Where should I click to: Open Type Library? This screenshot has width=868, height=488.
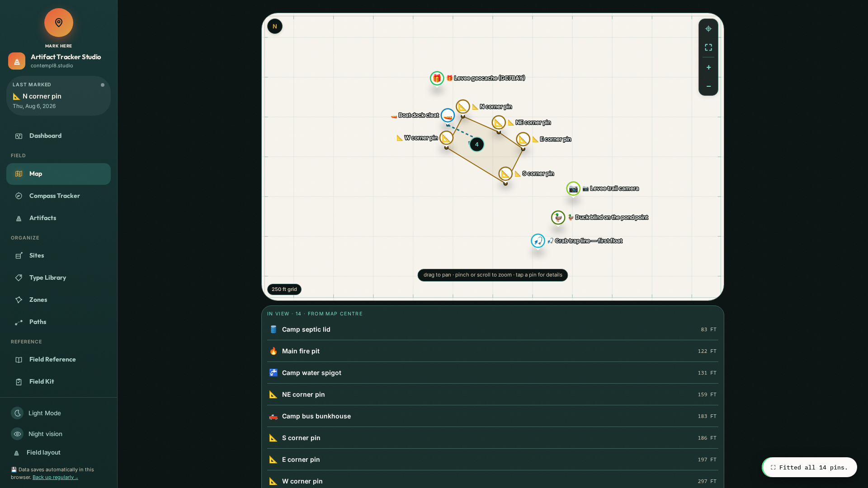click(58, 278)
